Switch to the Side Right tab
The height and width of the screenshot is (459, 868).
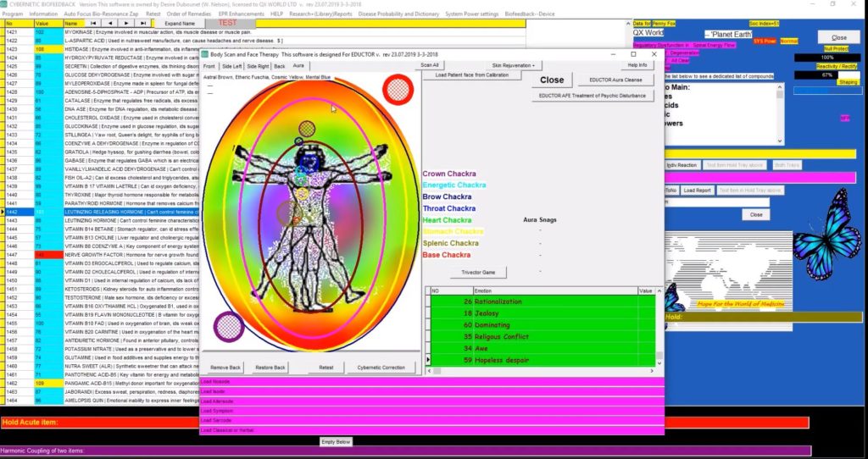pyautogui.click(x=258, y=66)
